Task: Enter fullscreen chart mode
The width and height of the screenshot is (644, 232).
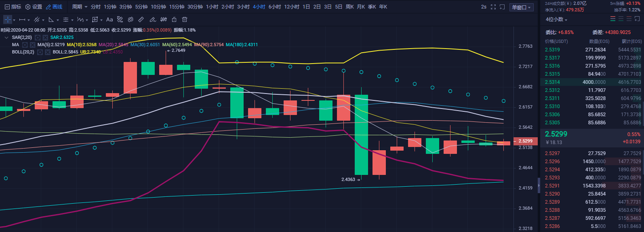Action: pyautogui.click(x=493, y=7)
